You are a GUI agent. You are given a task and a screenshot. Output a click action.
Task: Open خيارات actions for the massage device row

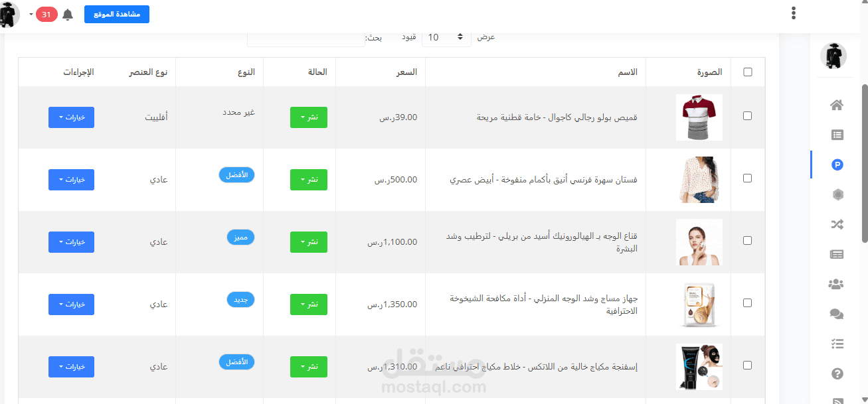point(71,304)
